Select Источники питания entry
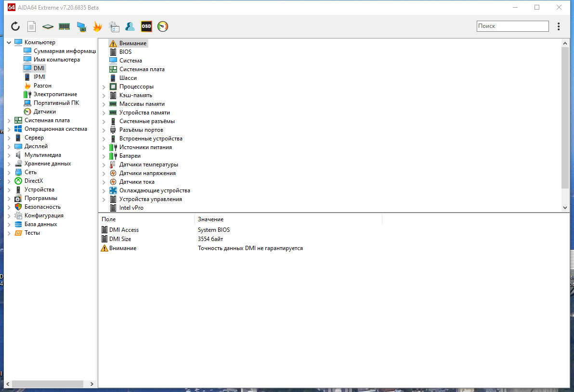The height and width of the screenshot is (392, 574). 141,147
